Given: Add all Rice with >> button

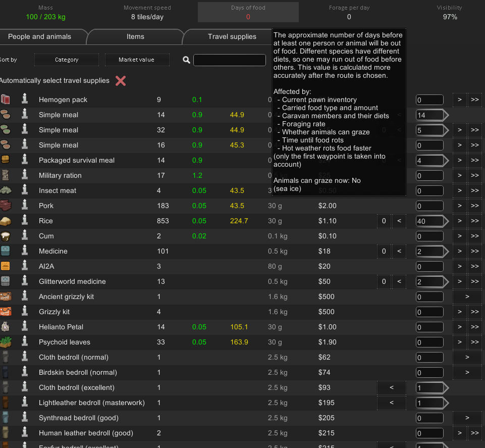Looking at the screenshot, I should click(x=475, y=221).
